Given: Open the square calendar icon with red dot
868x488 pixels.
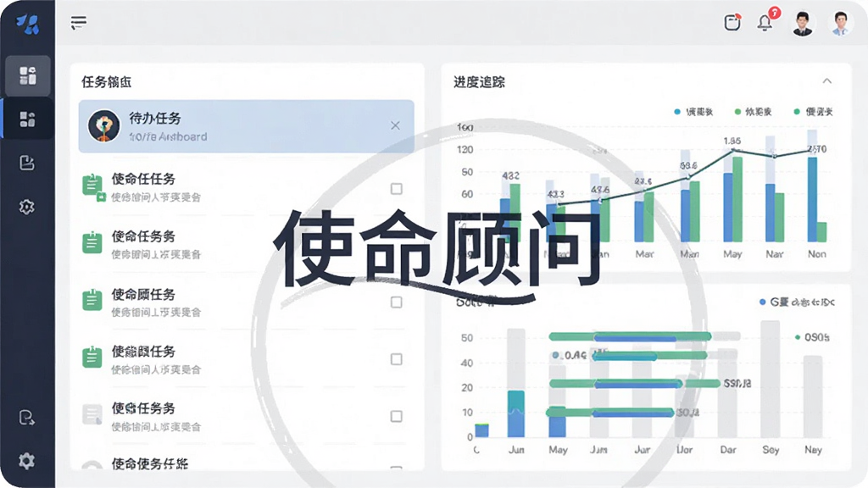Looking at the screenshot, I should 732,23.
